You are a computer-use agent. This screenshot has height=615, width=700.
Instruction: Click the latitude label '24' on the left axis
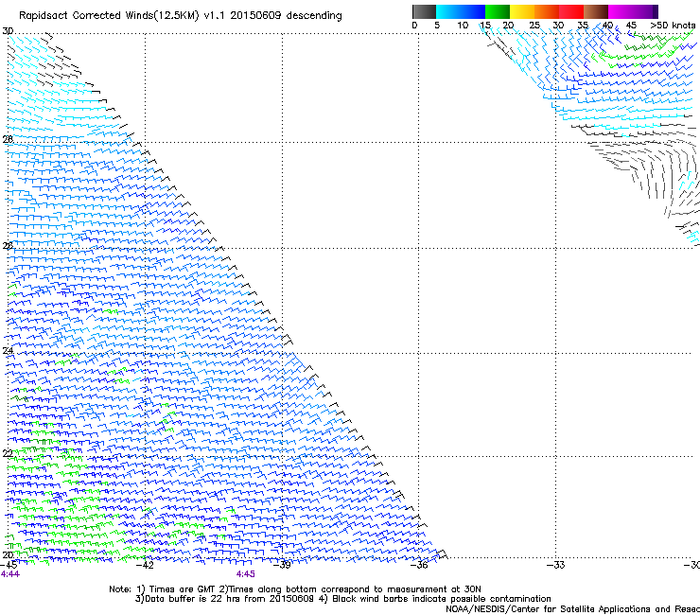pyautogui.click(x=8, y=351)
